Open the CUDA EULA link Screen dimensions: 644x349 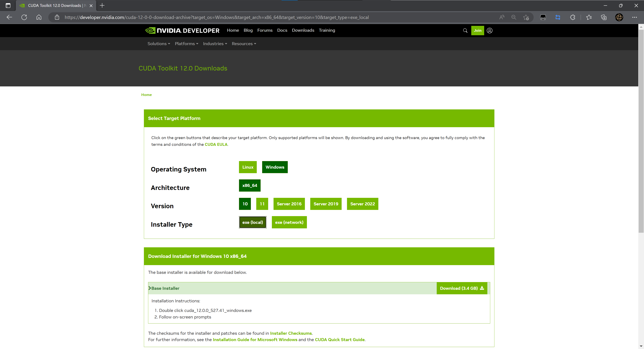pos(216,144)
